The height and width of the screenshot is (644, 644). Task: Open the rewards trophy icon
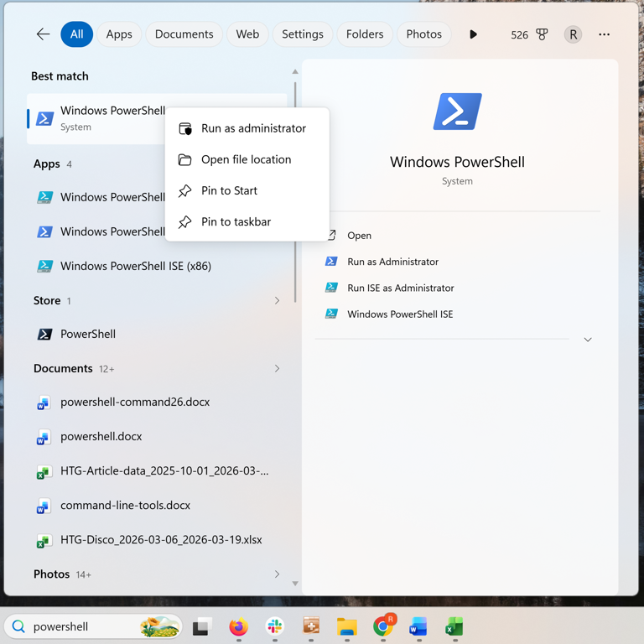point(543,34)
